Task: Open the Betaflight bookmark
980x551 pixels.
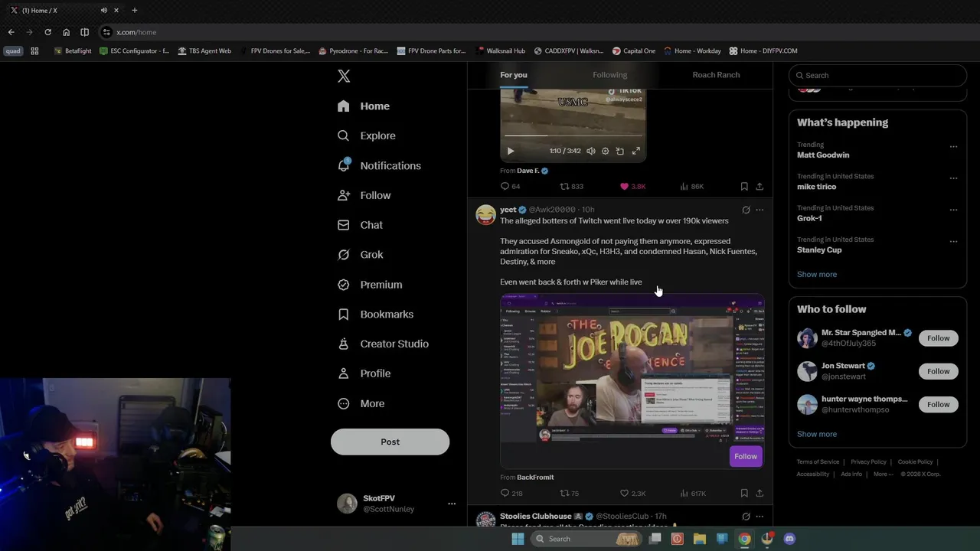Action: coord(73,51)
